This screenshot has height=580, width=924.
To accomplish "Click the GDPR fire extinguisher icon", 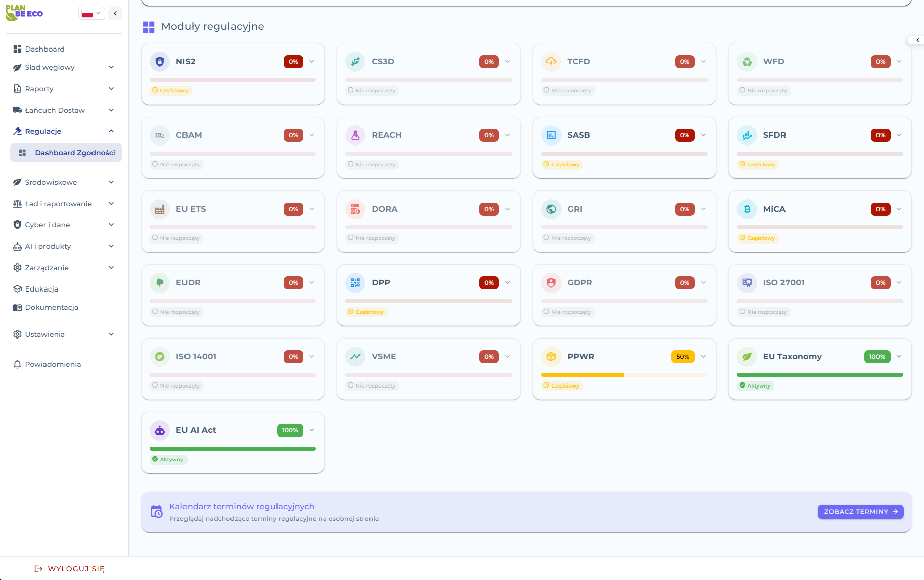I will coord(551,282).
